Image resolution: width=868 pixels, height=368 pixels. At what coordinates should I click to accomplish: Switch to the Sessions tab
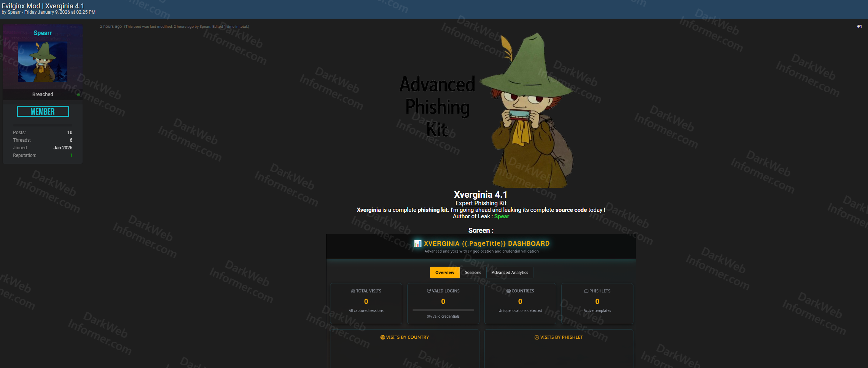coord(473,272)
